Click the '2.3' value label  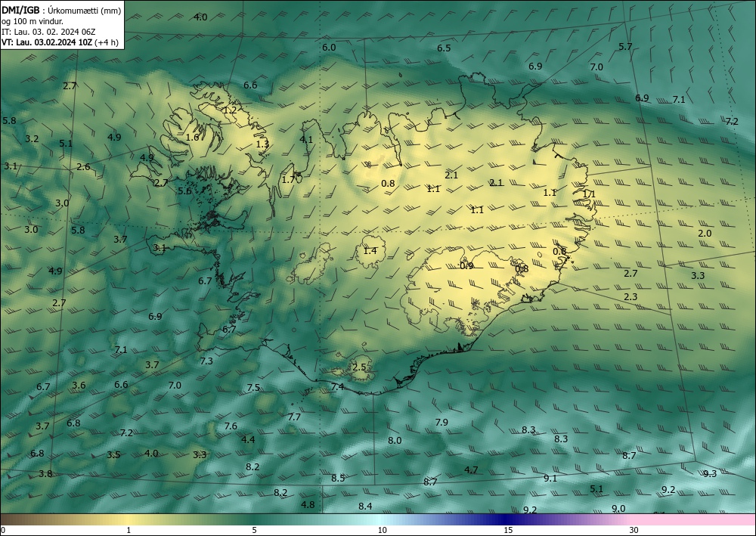(x=631, y=296)
